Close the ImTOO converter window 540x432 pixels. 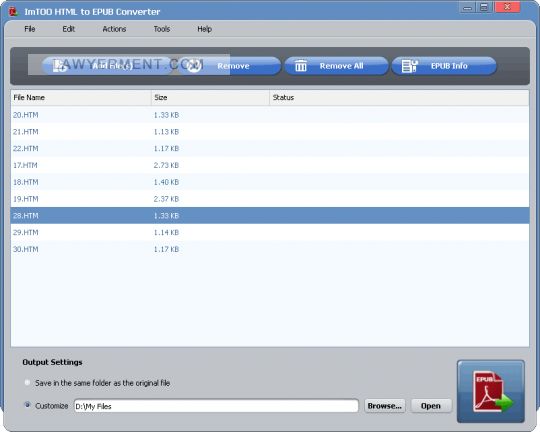tap(507, 7)
